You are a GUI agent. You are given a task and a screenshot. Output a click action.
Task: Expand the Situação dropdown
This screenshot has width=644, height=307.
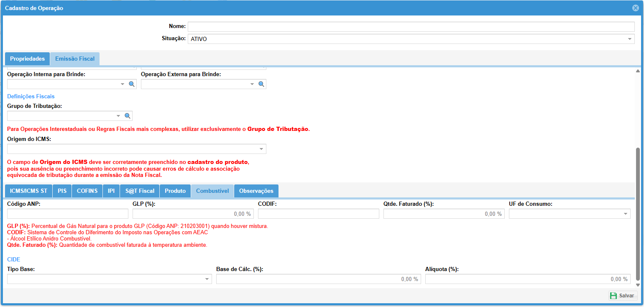tap(629, 39)
